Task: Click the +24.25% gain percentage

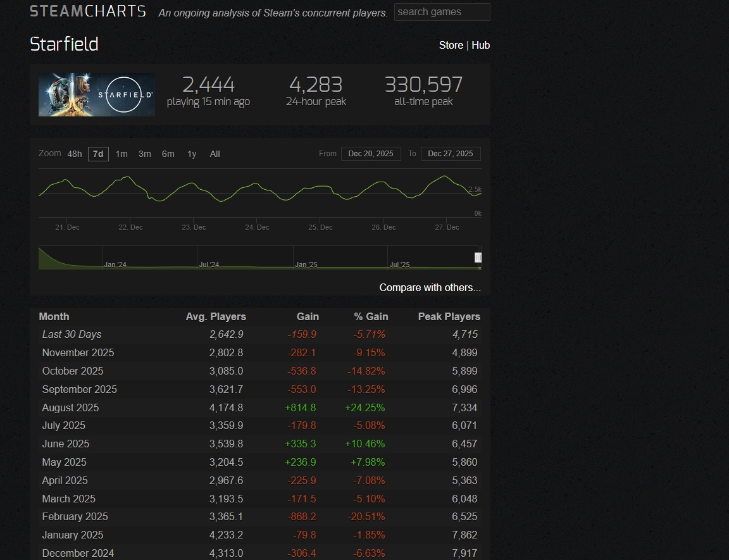Action: (x=365, y=408)
